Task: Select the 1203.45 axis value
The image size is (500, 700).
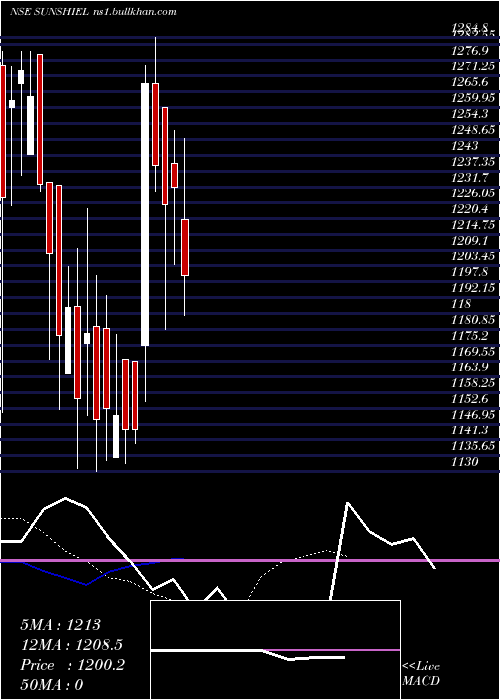Action: 473,256
